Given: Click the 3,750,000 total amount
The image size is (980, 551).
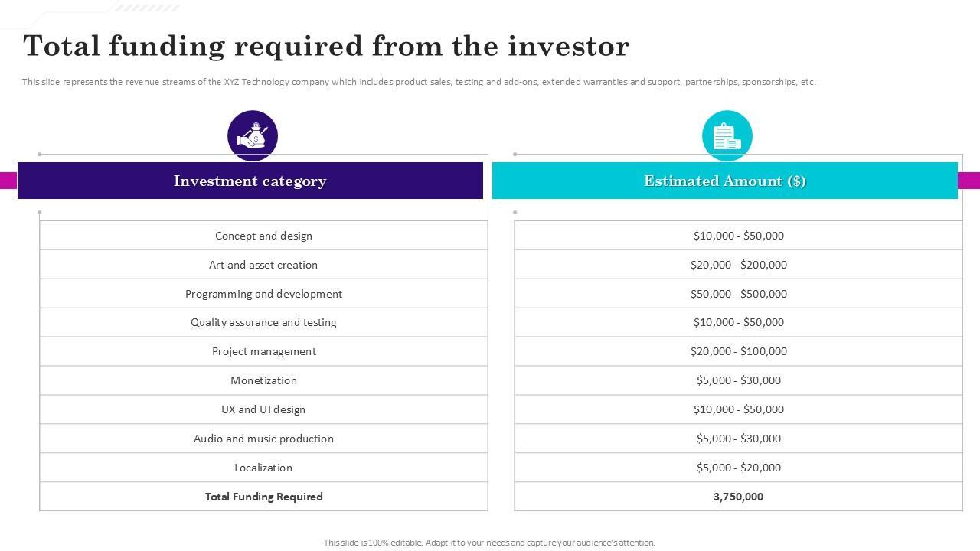Looking at the screenshot, I should pyautogui.click(x=738, y=497).
